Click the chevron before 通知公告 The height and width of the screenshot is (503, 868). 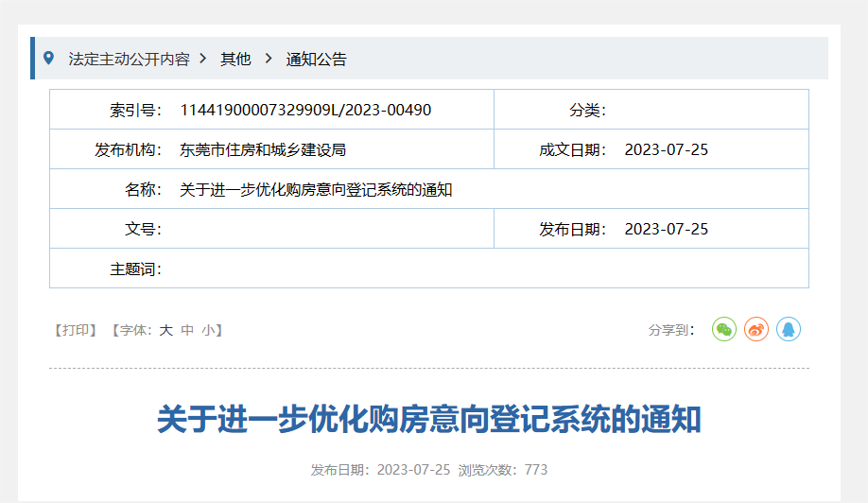[269, 59]
